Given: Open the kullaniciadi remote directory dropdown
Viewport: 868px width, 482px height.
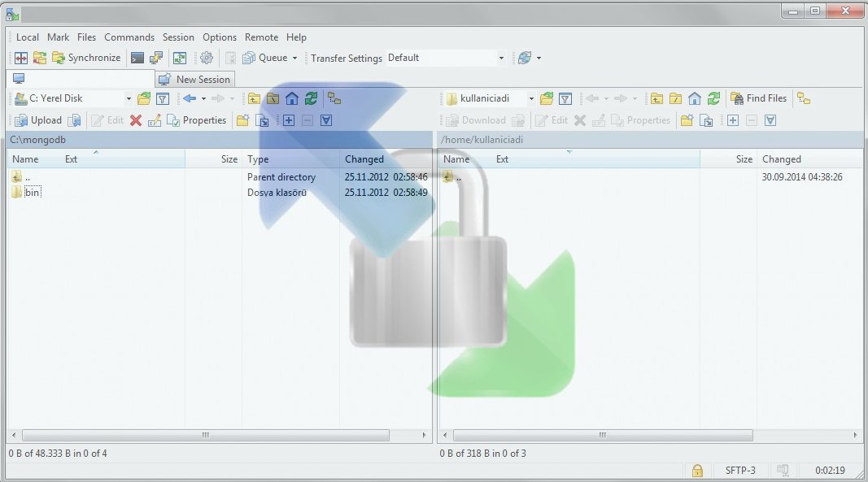Looking at the screenshot, I should coord(490,98).
